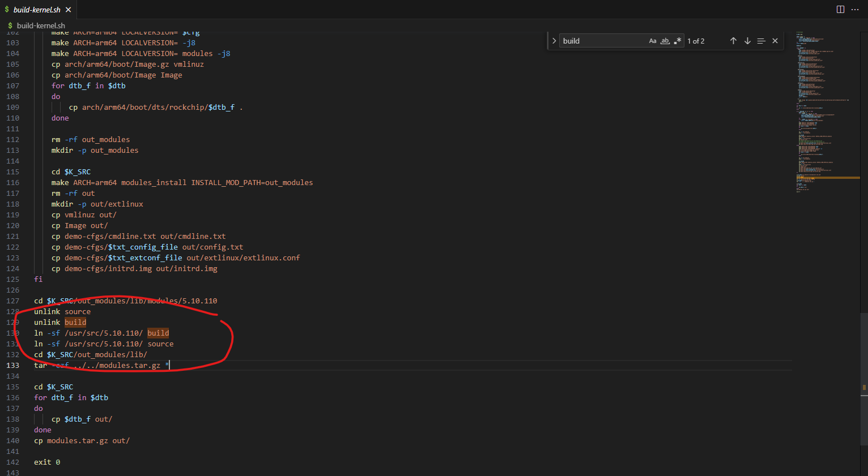The image size is (868, 476).
Task: Click "done" on line 139
Action: tap(42, 430)
